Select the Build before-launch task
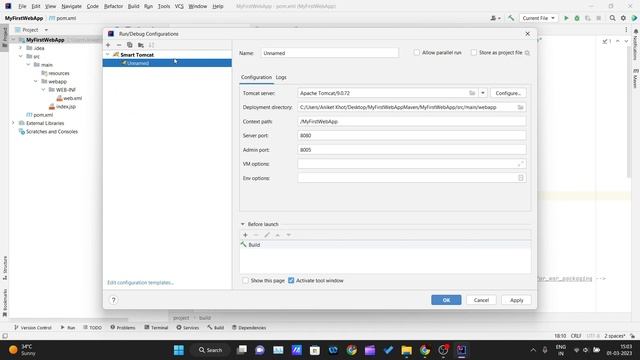Image resolution: width=640 pixels, height=360 pixels. pyautogui.click(x=385, y=245)
